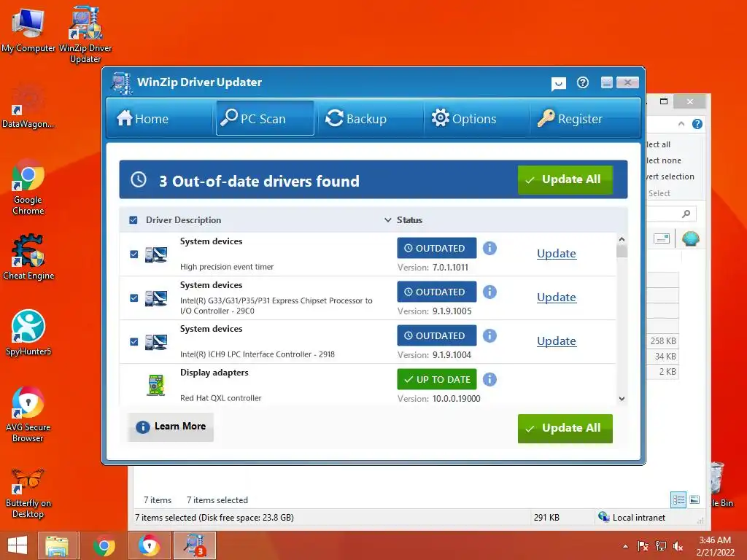Open Butterfly on Desktop shortcut

[28, 494]
